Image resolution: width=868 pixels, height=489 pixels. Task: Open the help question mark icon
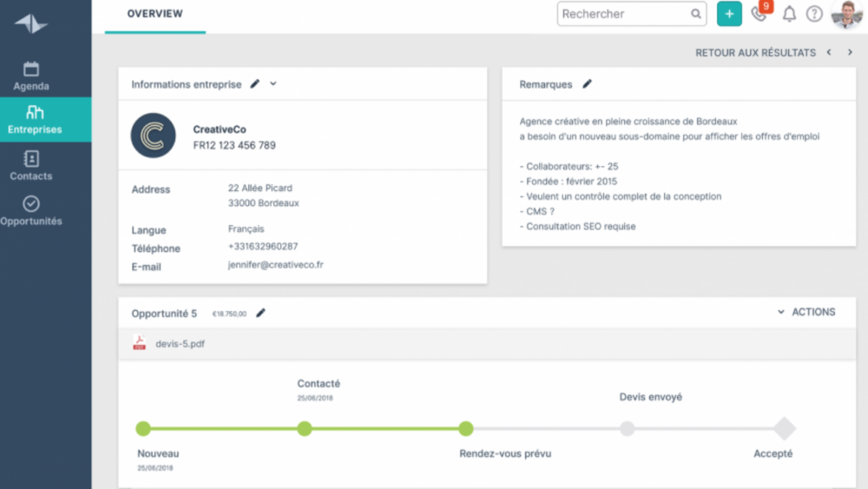(x=814, y=14)
